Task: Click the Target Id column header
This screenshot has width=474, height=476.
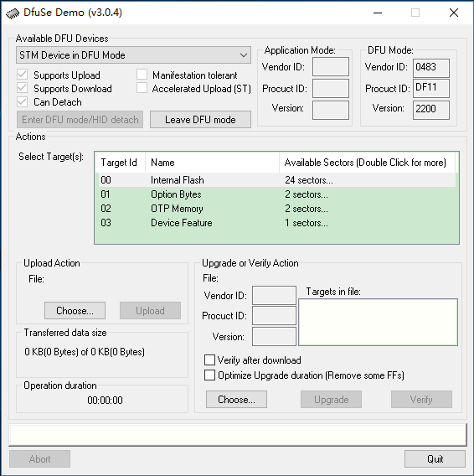Action: point(120,163)
